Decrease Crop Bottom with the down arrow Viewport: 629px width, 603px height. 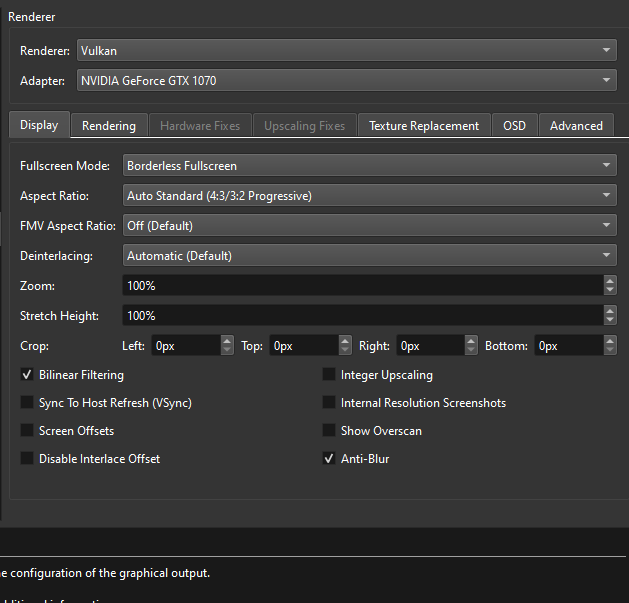[610, 350]
